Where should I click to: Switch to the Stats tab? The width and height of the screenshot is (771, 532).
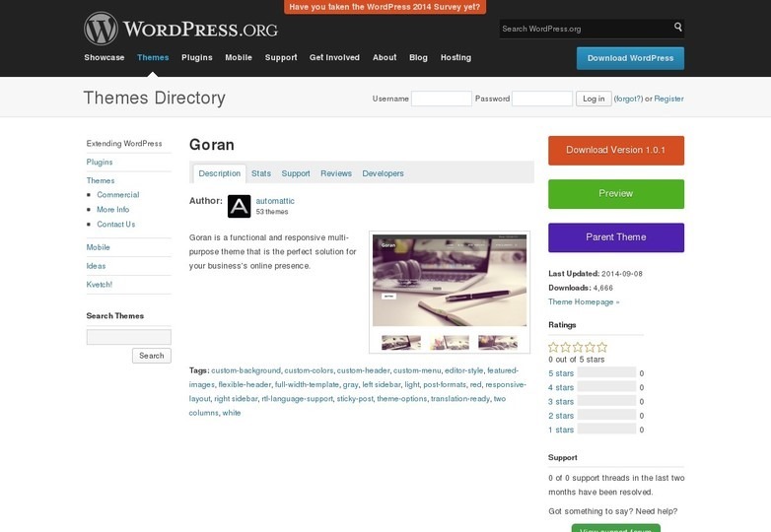261,173
